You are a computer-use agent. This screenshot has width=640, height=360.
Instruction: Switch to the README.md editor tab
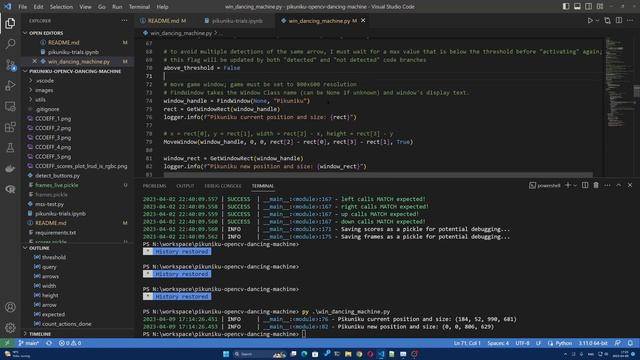coord(163,20)
